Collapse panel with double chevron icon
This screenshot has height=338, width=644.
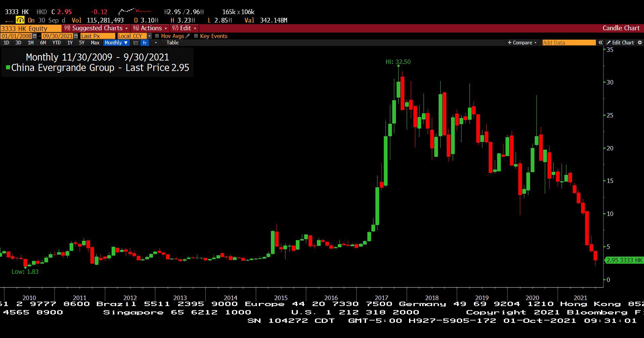point(601,43)
